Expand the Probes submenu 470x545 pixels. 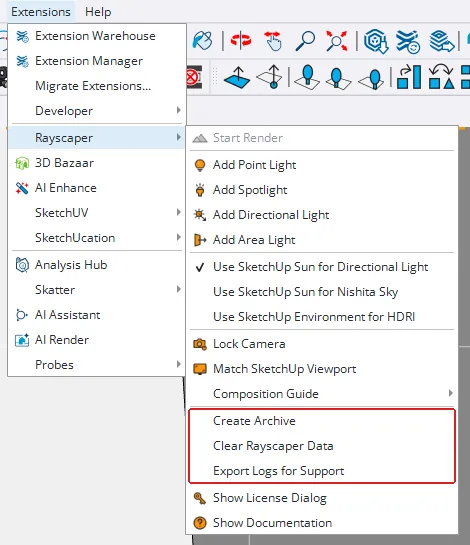(97, 365)
